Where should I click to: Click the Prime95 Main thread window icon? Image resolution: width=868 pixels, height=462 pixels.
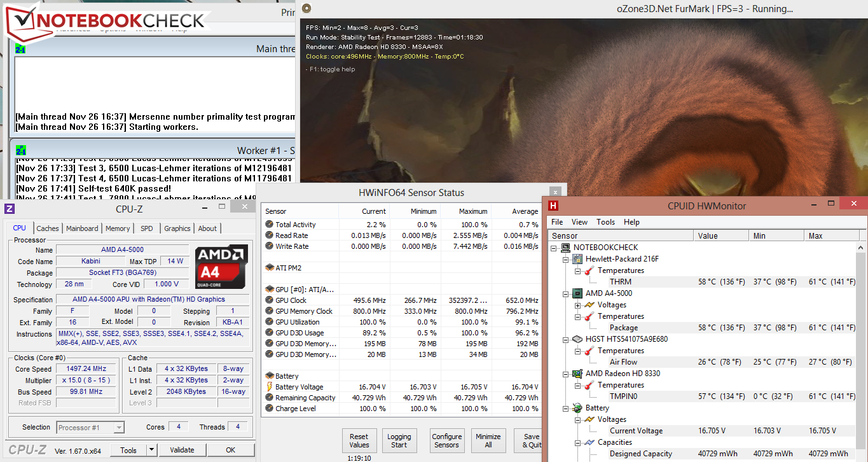20,49
